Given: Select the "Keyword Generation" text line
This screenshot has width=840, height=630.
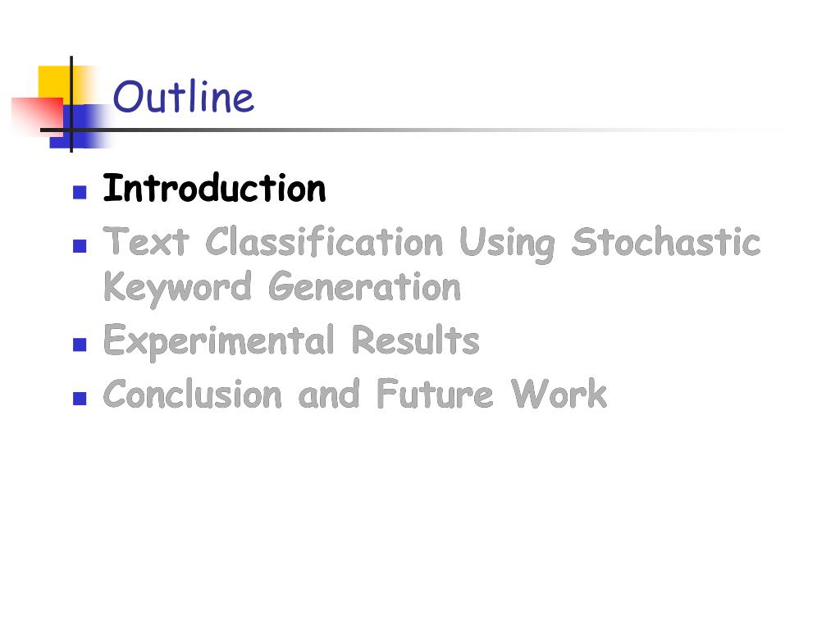Looking at the screenshot, I should tap(282, 288).
